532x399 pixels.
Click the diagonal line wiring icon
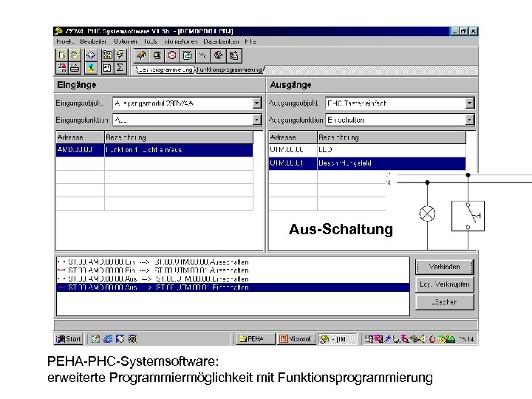tap(203, 55)
